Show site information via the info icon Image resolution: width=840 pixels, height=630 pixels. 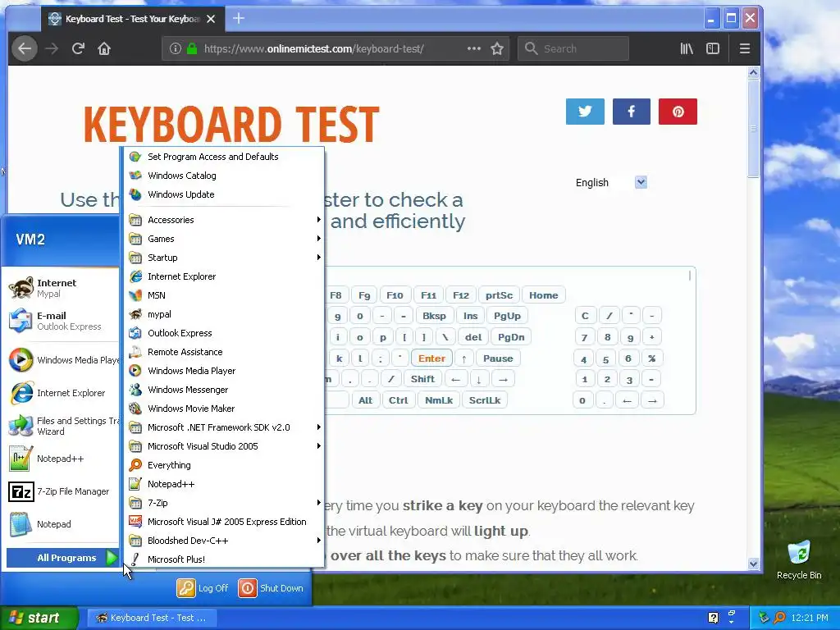pos(176,48)
